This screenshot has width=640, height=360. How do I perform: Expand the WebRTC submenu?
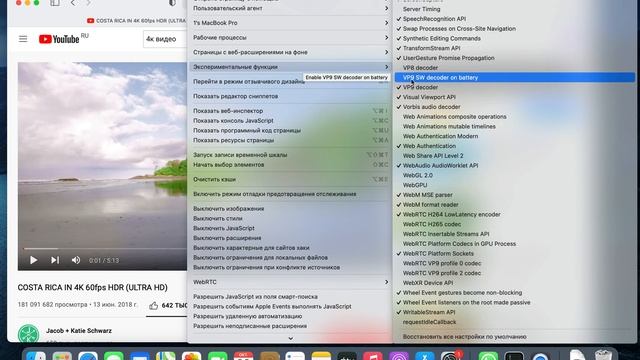(290, 282)
